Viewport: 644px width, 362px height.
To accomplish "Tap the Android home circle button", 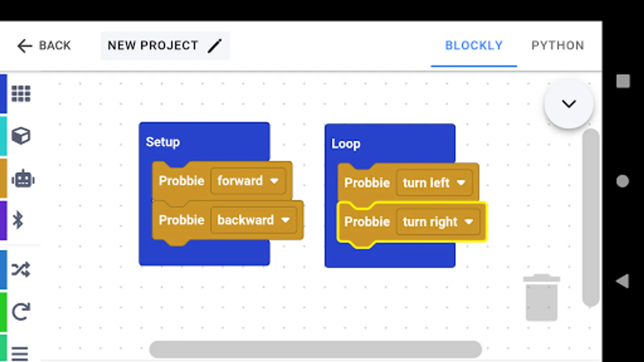I will point(623,181).
